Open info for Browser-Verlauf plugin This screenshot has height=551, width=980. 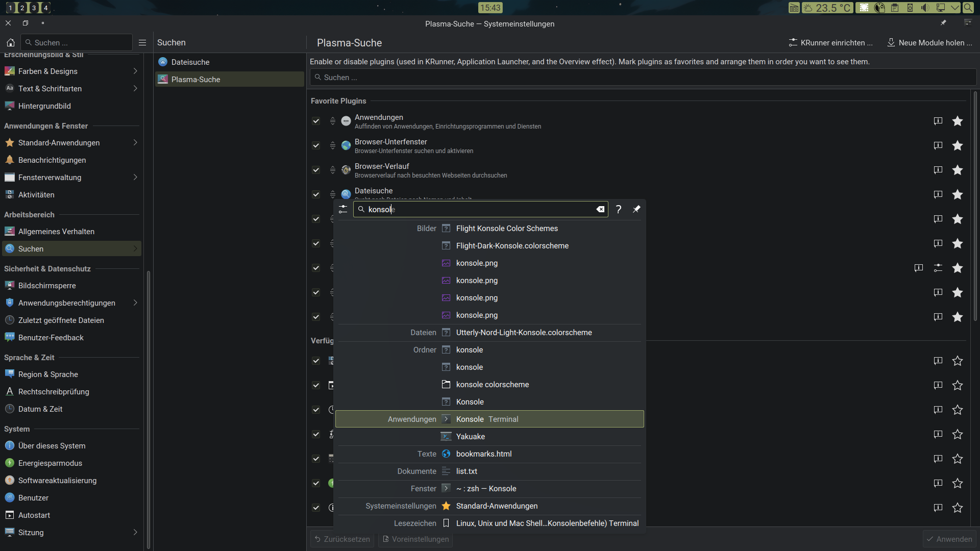tap(938, 170)
